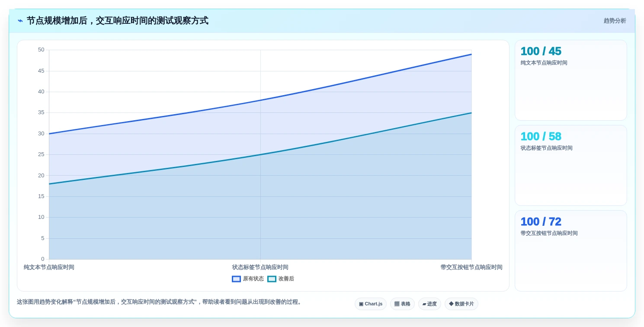The image size is (644, 327).
Task: Click the teal 改善后 line in the chart
Action: [260, 154]
